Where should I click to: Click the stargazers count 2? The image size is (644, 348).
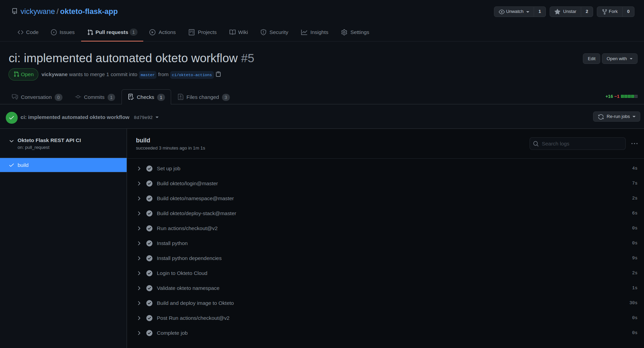pyautogui.click(x=587, y=12)
